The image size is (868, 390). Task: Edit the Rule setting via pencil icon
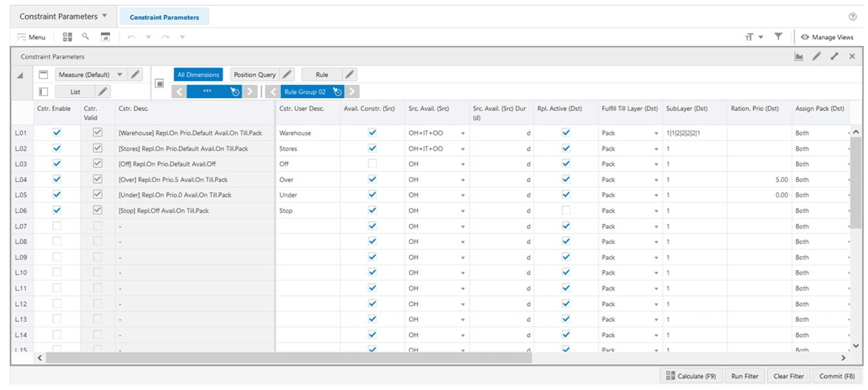[349, 75]
